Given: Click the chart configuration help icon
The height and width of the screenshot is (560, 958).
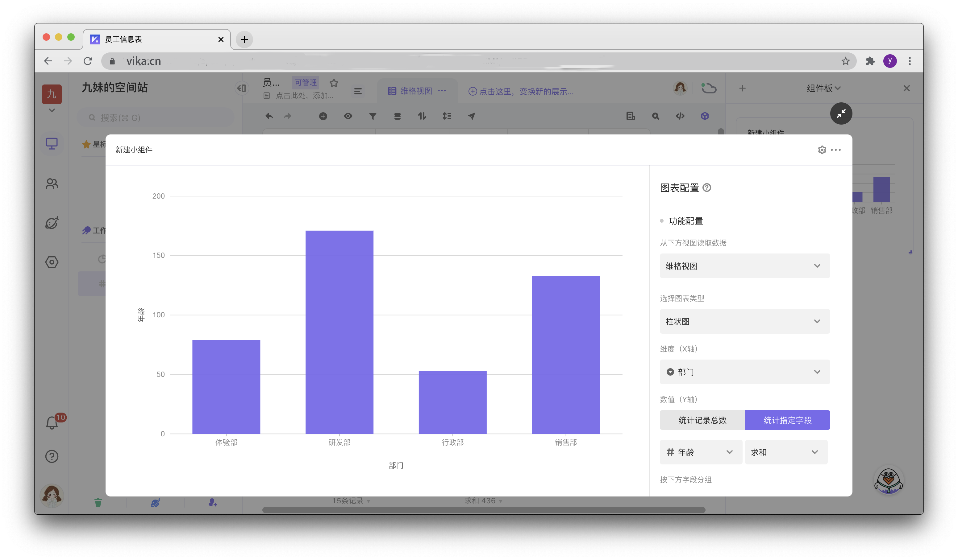Looking at the screenshot, I should [x=707, y=188].
